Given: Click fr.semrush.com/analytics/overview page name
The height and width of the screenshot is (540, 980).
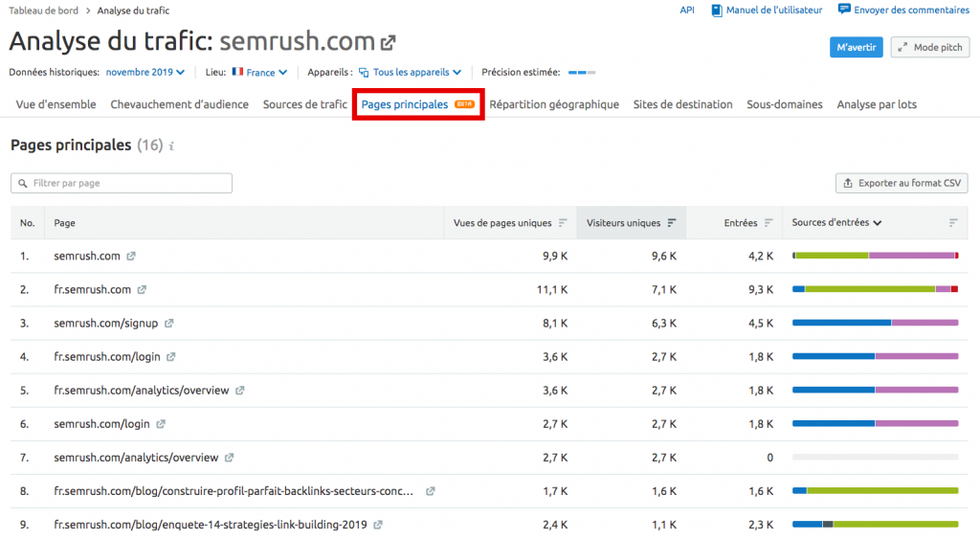Looking at the screenshot, I should (x=142, y=391).
